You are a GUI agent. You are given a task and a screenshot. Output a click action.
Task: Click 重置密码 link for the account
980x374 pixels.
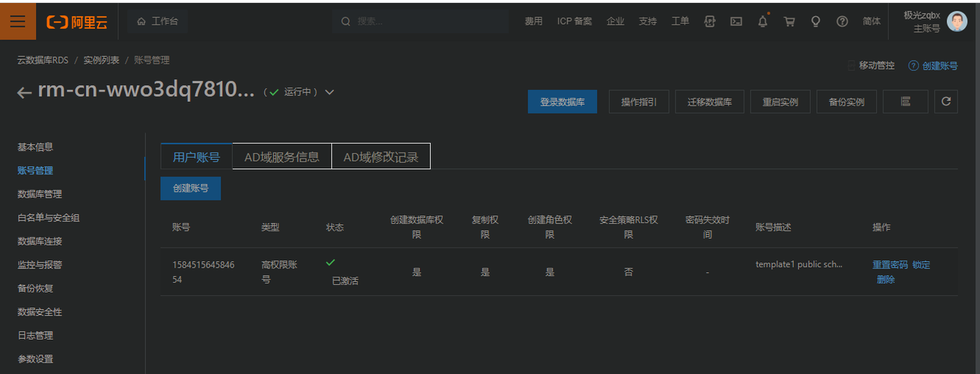890,265
